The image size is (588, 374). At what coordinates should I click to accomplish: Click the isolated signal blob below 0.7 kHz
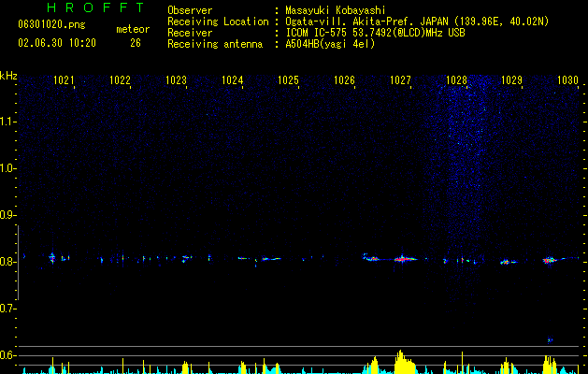point(550,340)
